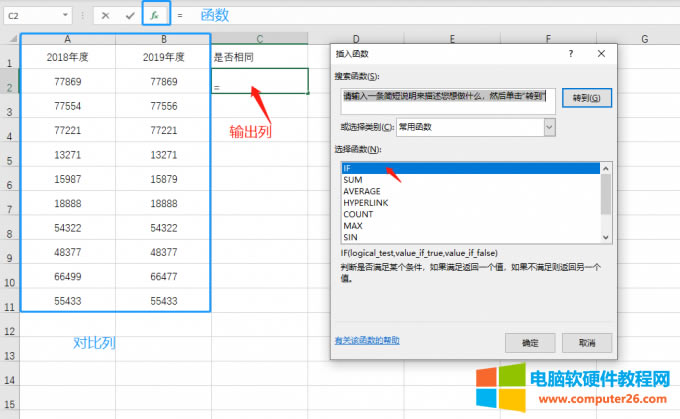
Task: Open the Name Box dropdown arrow
Action: click(x=66, y=16)
